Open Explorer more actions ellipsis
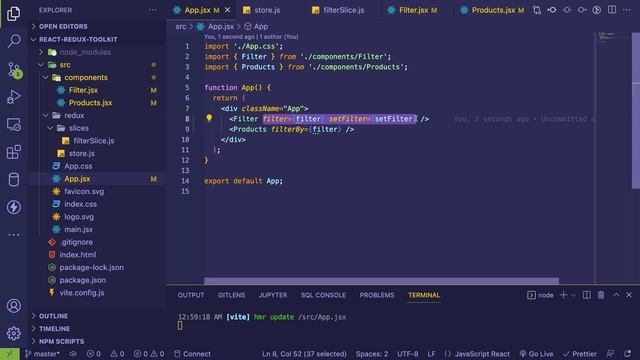 (x=152, y=10)
